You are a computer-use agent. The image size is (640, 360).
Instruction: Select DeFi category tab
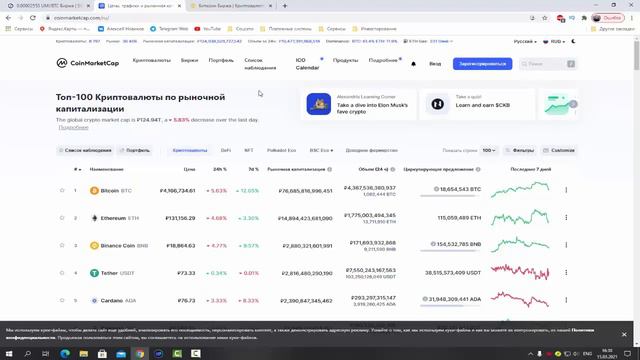click(x=226, y=150)
